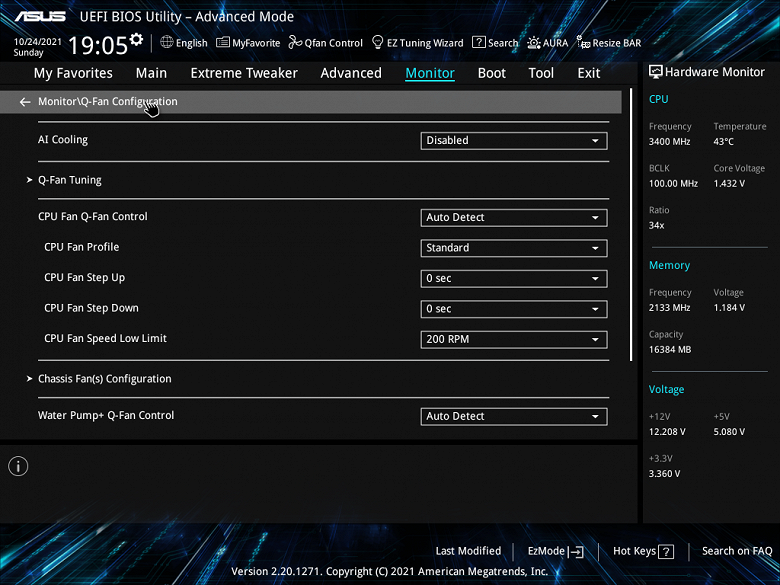
Task: Open CPU Fan Step Up dropdown
Action: click(x=514, y=279)
